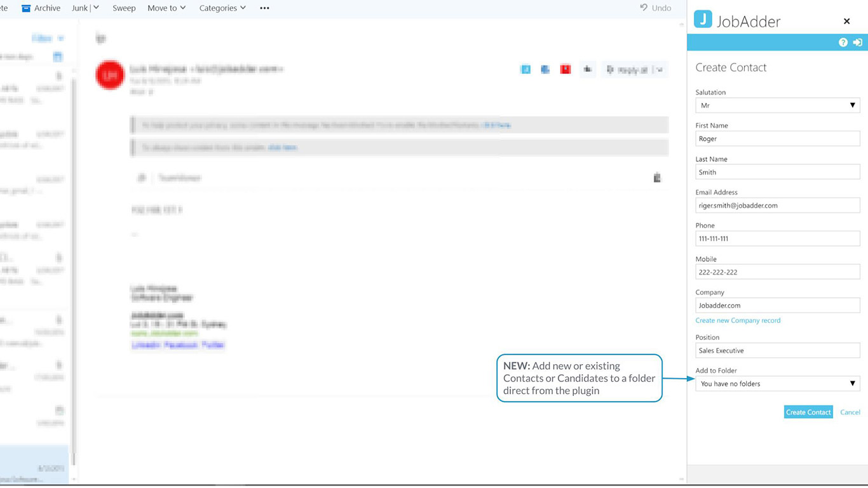The image size is (868, 488).
Task: Click the Last Name field containing Smith
Action: coord(778,172)
